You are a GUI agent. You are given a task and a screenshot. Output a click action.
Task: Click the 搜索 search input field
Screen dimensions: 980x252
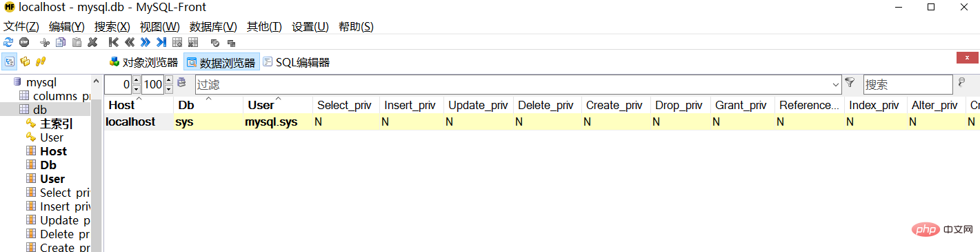(x=907, y=85)
